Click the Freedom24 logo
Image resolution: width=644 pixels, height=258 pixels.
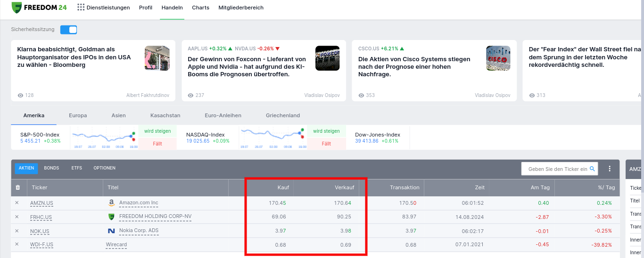(x=39, y=8)
